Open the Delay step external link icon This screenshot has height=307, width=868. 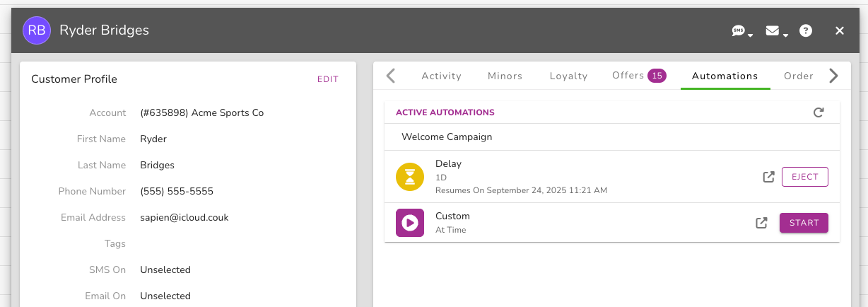[x=769, y=177]
